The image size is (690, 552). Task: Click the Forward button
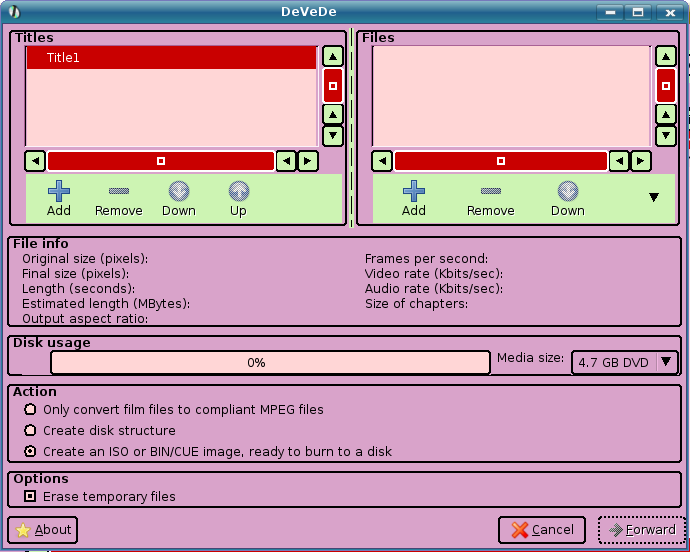click(641, 530)
